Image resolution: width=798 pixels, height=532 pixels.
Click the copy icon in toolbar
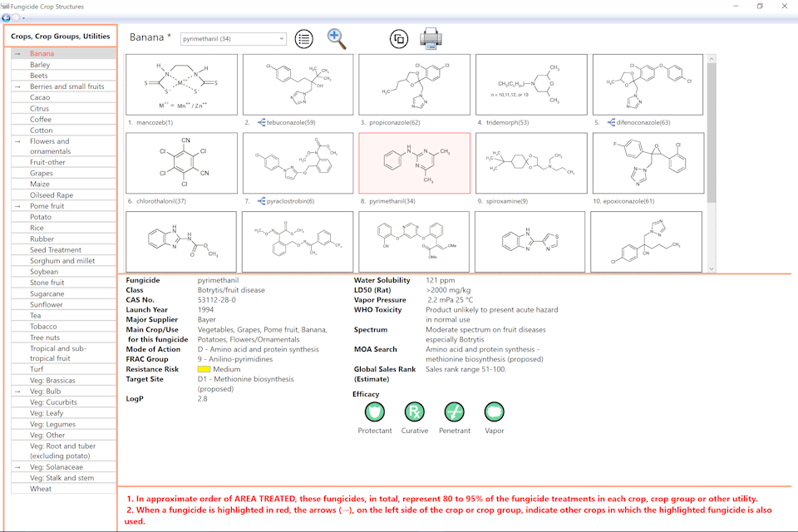(x=399, y=38)
